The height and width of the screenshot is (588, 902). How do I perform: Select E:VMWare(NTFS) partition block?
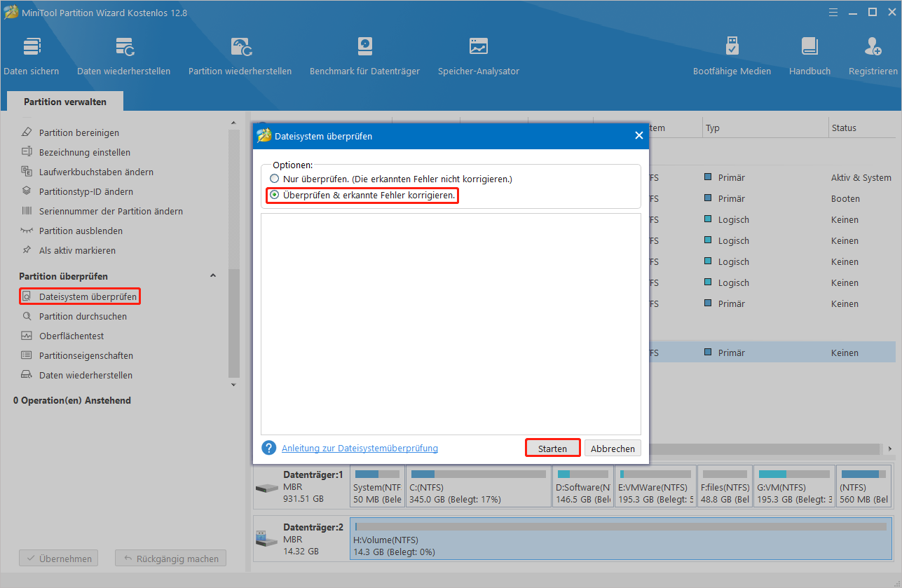pyautogui.click(x=655, y=486)
